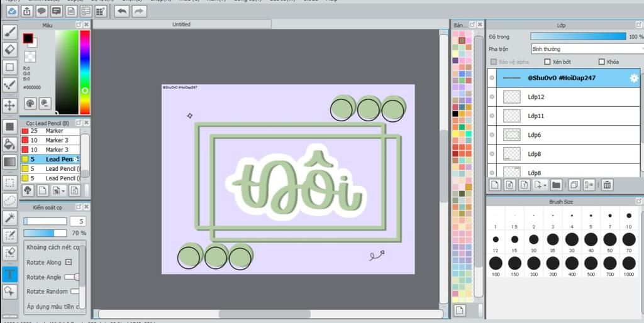
Task: Click the cloud save icon
Action: [x=12, y=11]
